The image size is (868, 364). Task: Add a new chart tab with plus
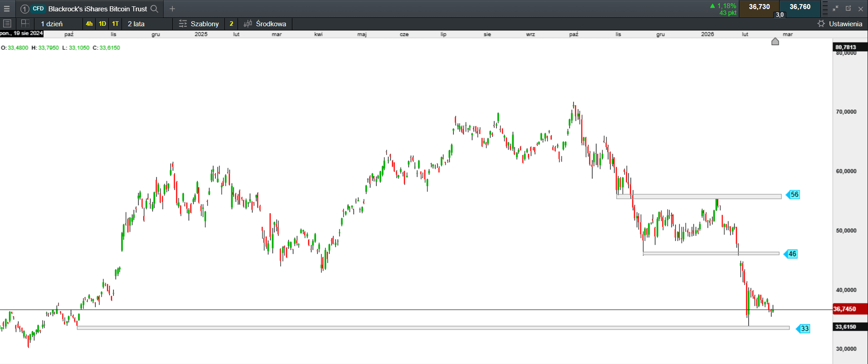[172, 9]
